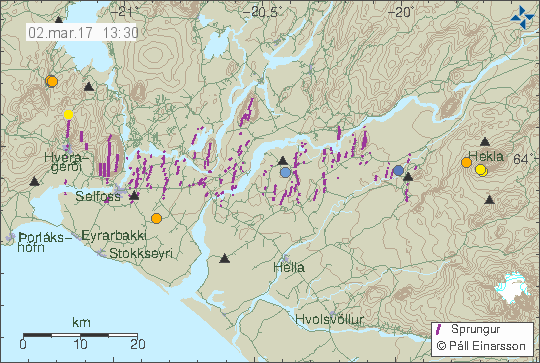The width and height of the screenshot is (540, 363).
Task: Select the black triangle north of Hekla
Action: (x=485, y=141)
